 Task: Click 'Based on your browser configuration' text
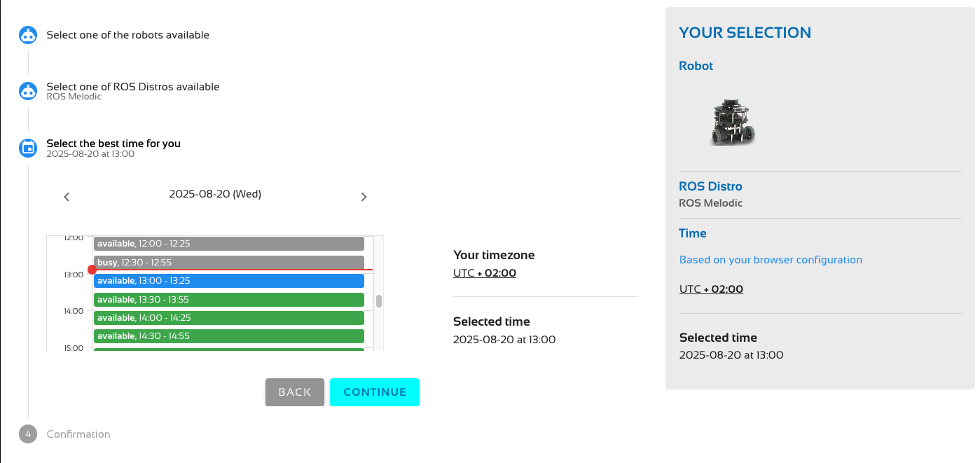pos(771,260)
